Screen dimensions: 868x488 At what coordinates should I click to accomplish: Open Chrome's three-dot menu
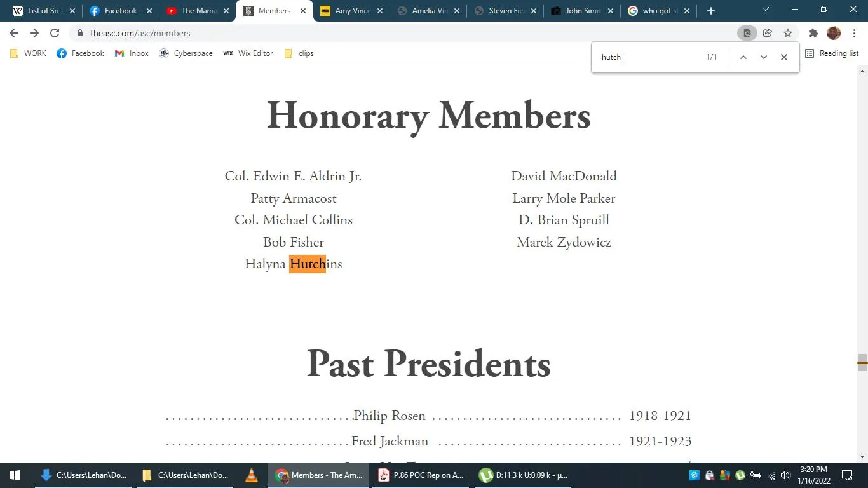click(855, 33)
